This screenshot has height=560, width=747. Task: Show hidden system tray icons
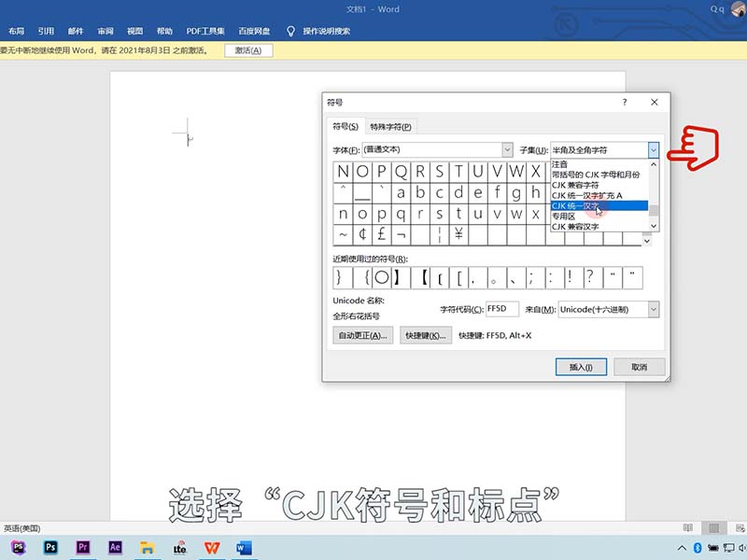pos(683,548)
